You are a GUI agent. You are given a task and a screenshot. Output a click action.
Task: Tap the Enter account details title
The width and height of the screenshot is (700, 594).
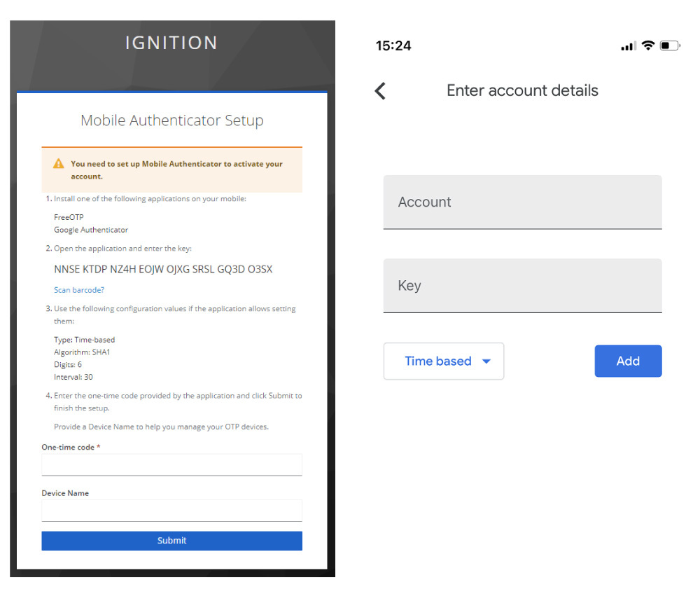[x=522, y=91]
